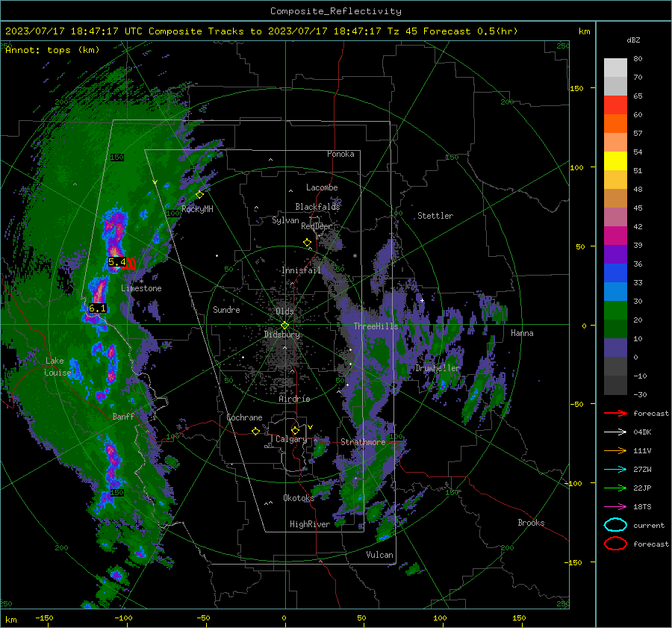Select the yellow diamond marker below RedDeer
The width and height of the screenshot is (672, 628).
click(x=307, y=243)
